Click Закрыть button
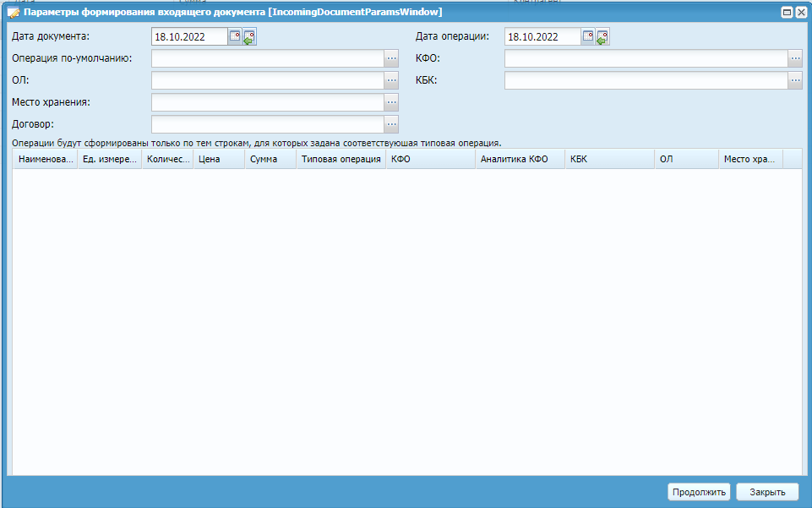Image resolution: width=812 pixels, height=508 pixels. pyautogui.click(x=767, y=492)
